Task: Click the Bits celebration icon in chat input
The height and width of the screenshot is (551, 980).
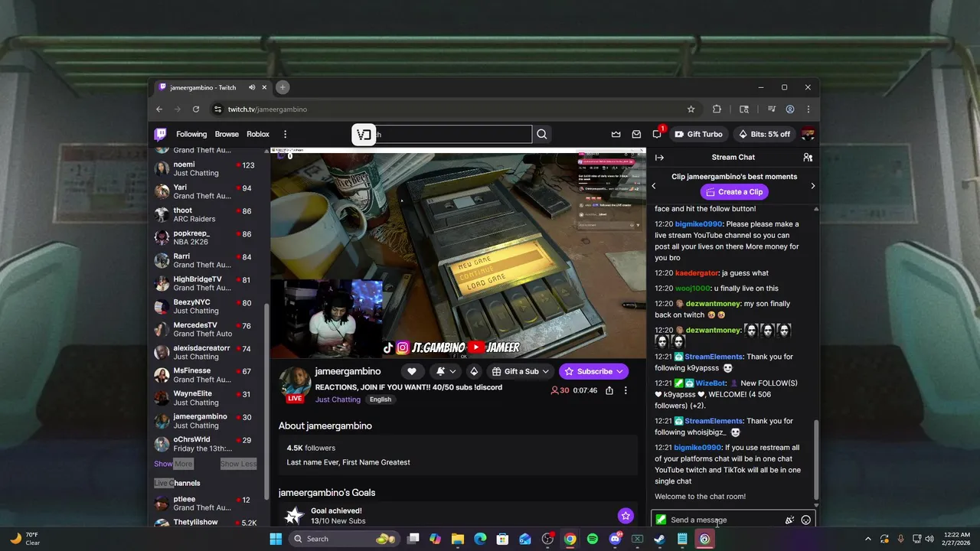Action: tap(789, 520)
